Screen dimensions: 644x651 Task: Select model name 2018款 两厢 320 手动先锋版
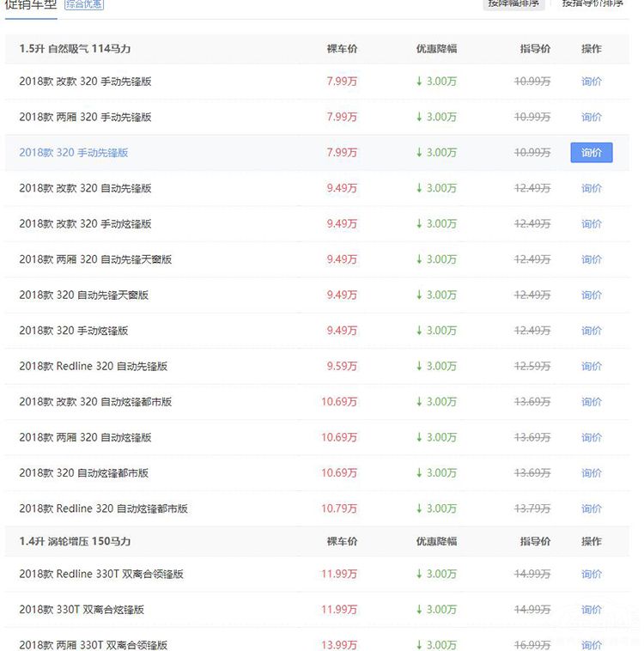85,117
